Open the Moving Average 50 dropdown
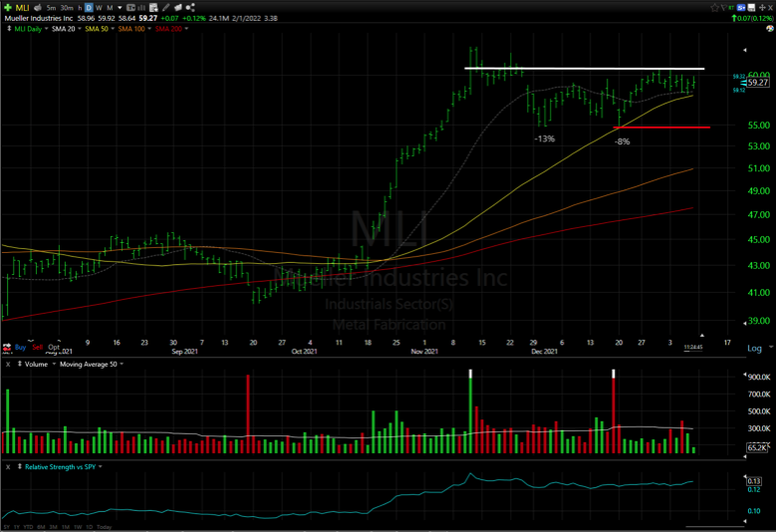Viewport: 776px width, 532px height. point(122,365)
